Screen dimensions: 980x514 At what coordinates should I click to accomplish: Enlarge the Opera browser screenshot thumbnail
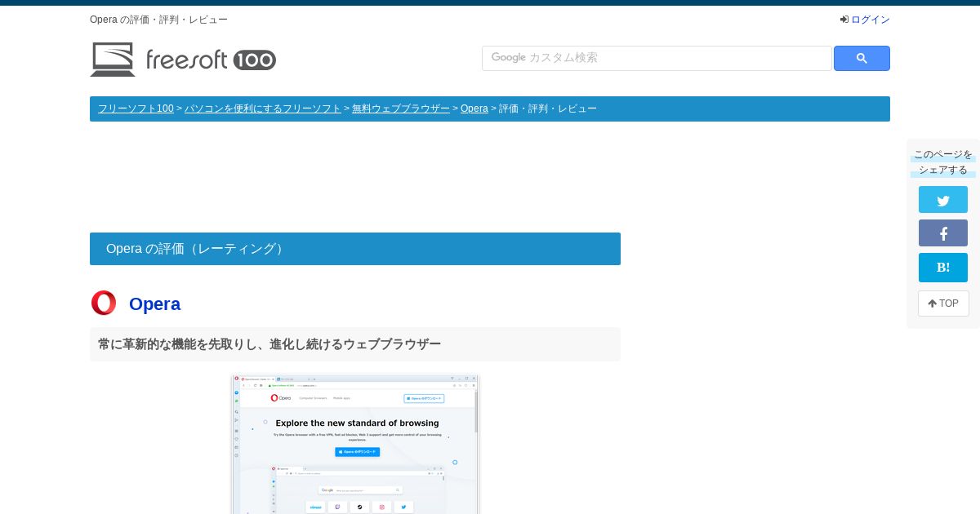[355, 445]
